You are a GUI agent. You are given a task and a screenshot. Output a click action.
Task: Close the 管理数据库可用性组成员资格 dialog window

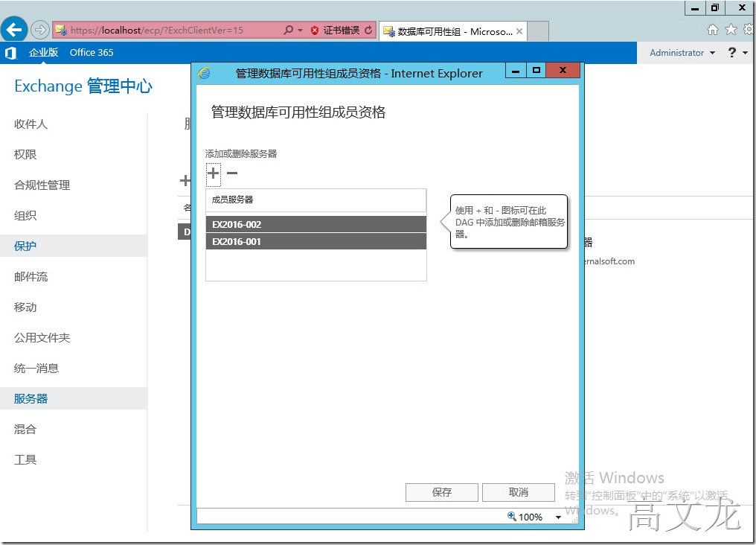[563, 71]
